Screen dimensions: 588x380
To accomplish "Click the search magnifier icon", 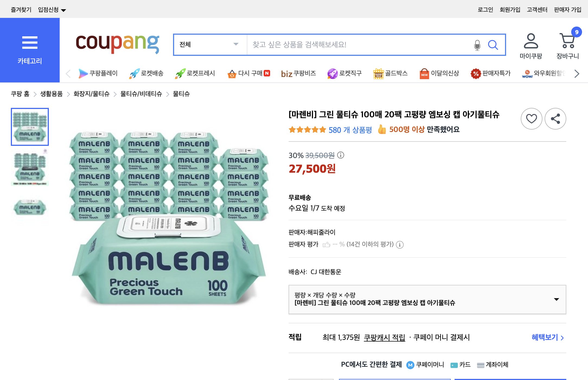I will (x=493, y=45).
